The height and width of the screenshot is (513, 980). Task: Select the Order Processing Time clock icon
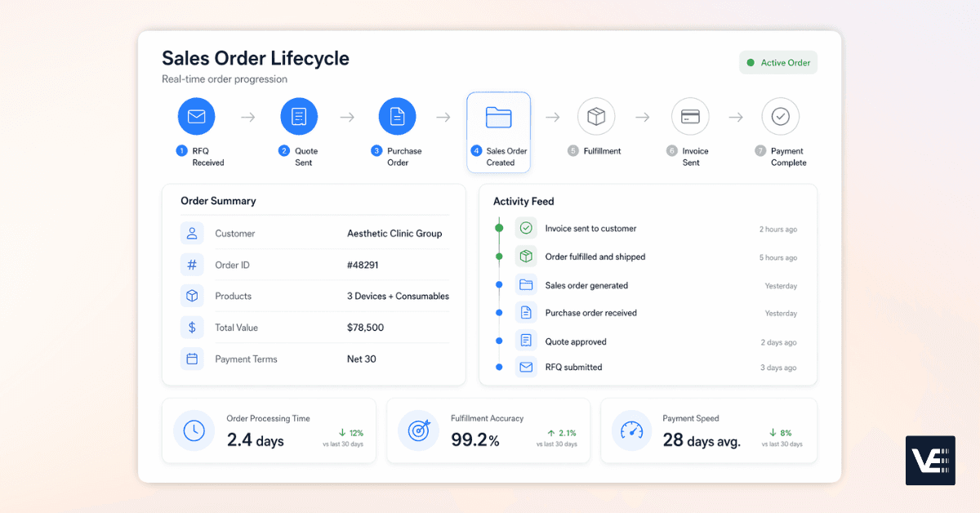[194, 430]
